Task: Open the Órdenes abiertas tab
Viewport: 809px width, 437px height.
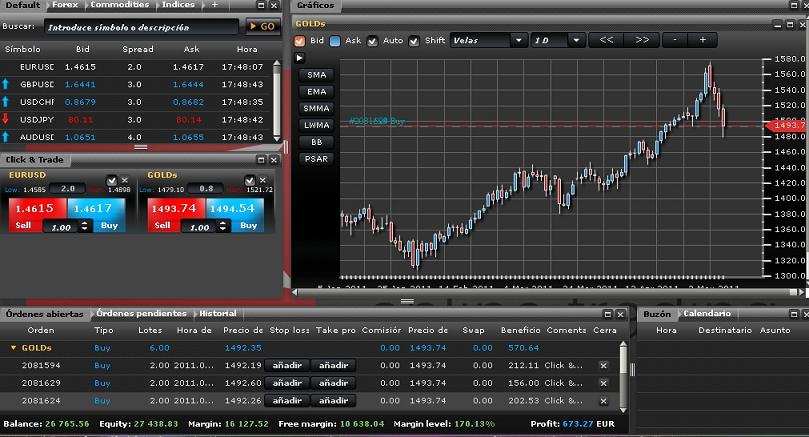Action: click(44, 314)
